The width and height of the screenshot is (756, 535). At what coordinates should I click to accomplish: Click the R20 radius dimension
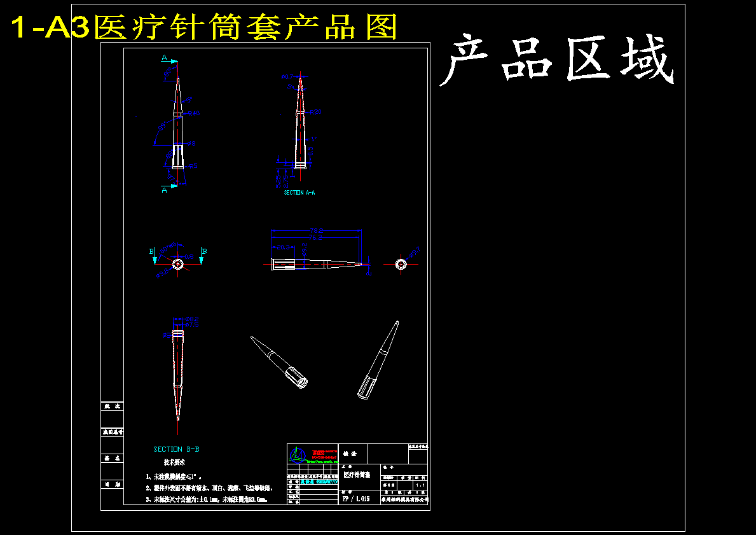pyautogui.click(x=315, y=112)
